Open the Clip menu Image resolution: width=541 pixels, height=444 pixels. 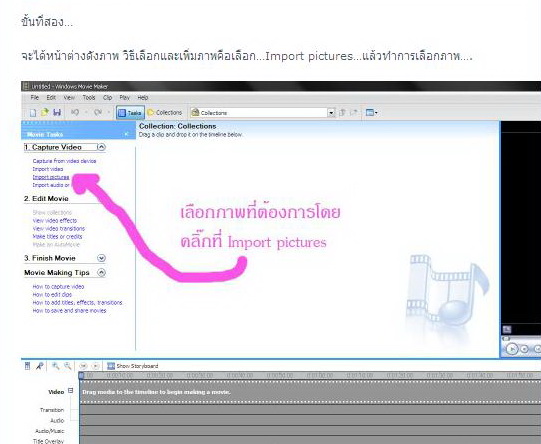point(108,98)
